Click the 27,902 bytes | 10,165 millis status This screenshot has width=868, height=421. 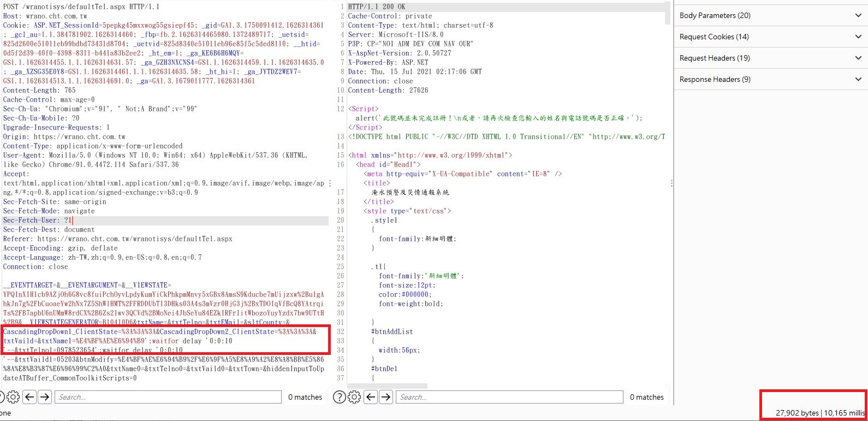[x=820, y=413]
